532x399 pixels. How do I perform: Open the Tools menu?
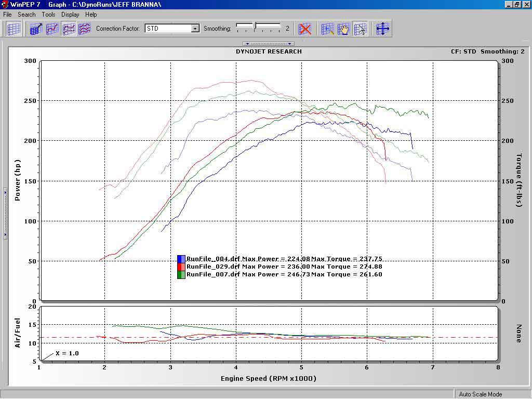[48, 15]
